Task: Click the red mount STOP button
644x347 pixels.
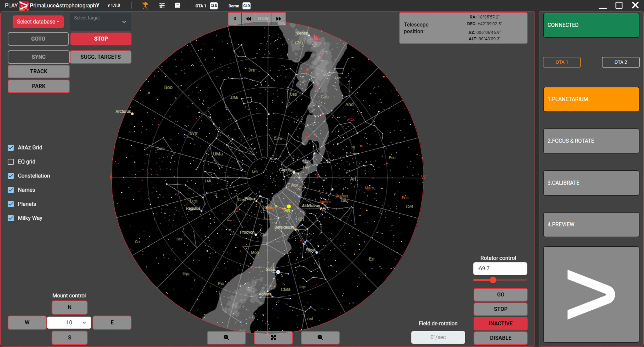Action: click(x=101, y=39)
